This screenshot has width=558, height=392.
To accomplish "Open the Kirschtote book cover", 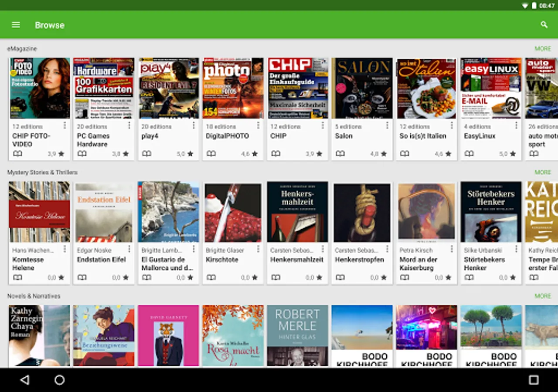I will pyautogui.click(x=233, y=212).
